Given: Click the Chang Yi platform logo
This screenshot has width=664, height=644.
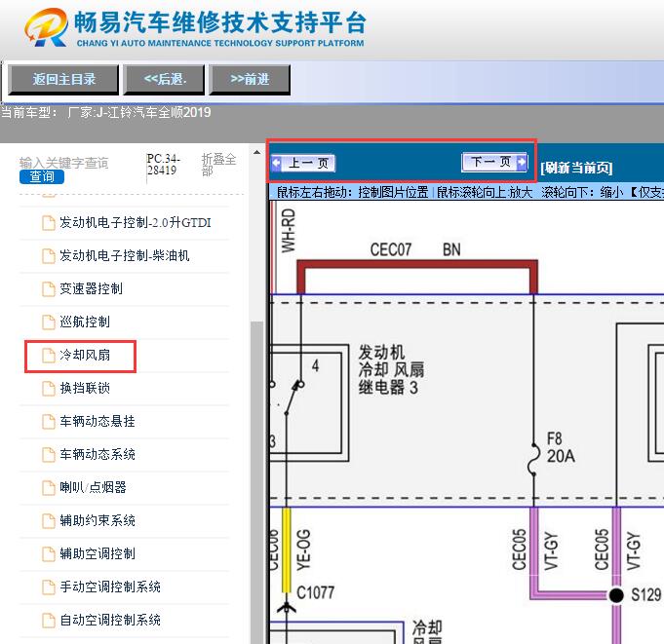Looking at the screenshot, I should pyautogui.click(x=47, y=27).
